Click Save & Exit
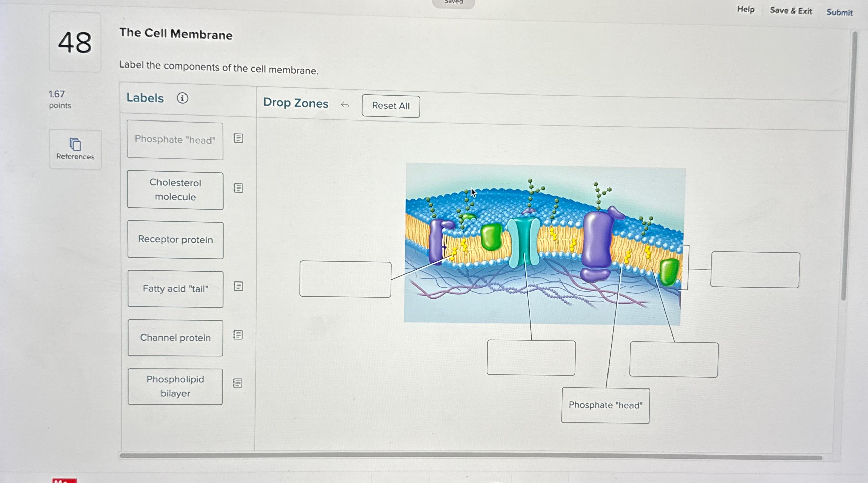The image size is (868, 483). [x=791, y=11]
